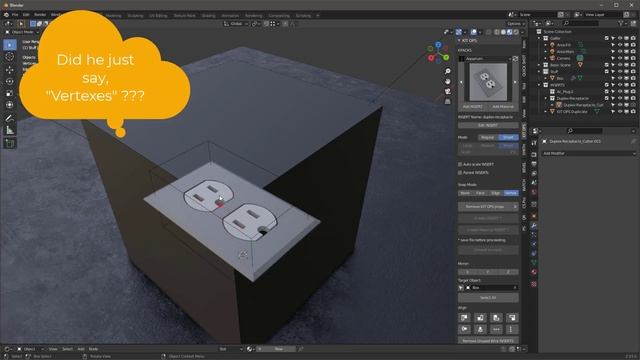
Task: Select rendered viewport shading mode
Action: (x=516, y=32)
